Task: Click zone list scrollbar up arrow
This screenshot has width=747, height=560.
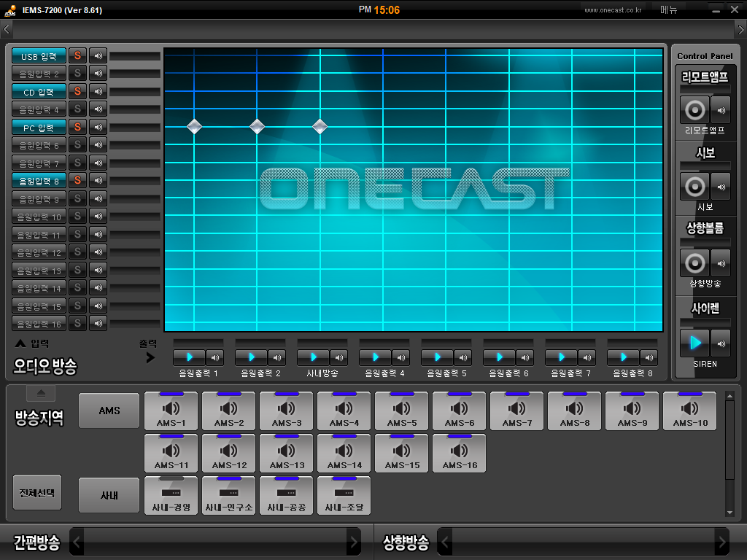Action: click(x=729, y=396)
